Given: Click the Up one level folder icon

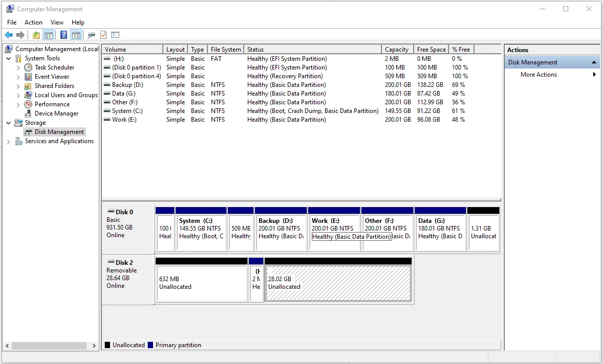Looking at the screenshot, I should point(36,35).
